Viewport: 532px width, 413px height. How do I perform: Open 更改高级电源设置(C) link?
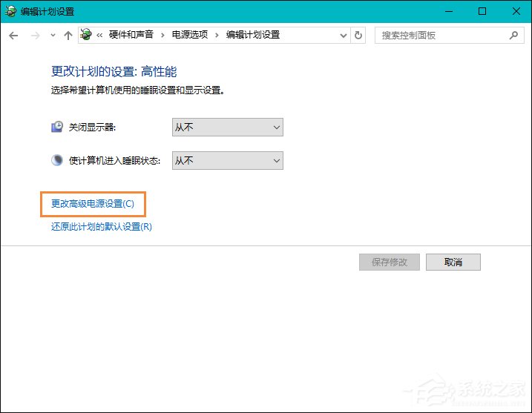pos(93,204)
